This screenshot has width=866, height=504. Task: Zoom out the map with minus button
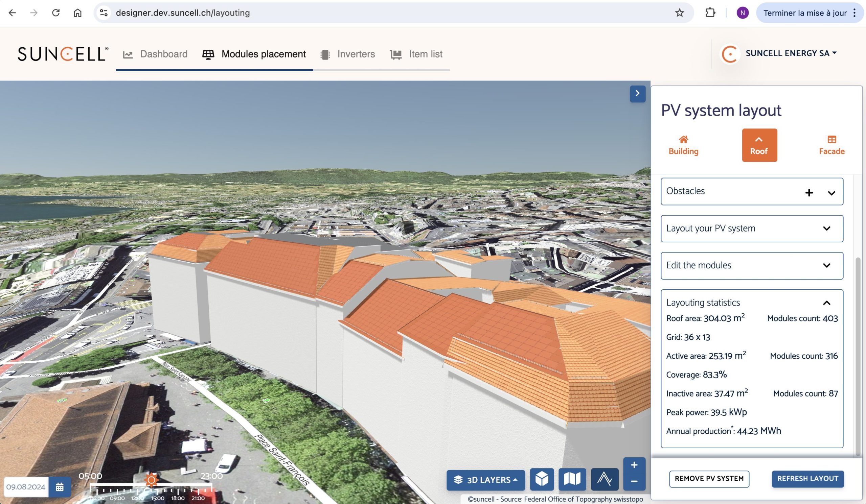pos(634,481)
